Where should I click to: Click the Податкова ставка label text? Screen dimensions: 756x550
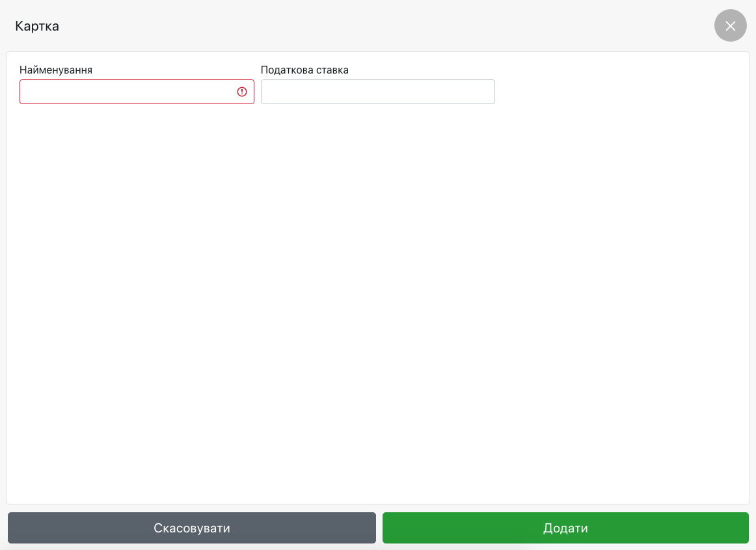[304, 70]
